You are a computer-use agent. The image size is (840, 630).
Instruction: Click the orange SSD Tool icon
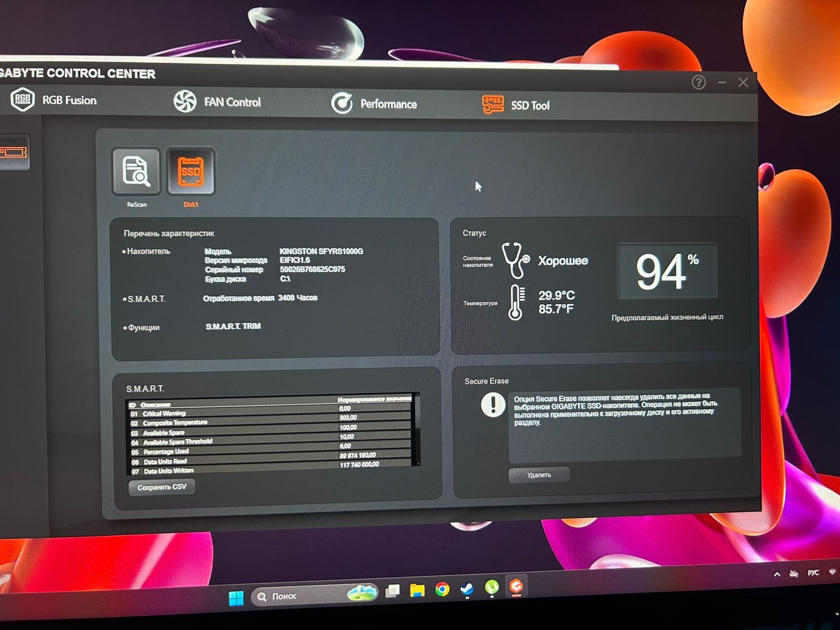[x=492, y=104]
